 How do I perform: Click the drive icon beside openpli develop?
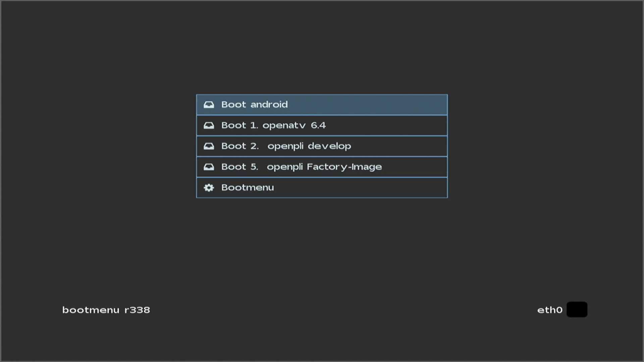tap(209, 146)
